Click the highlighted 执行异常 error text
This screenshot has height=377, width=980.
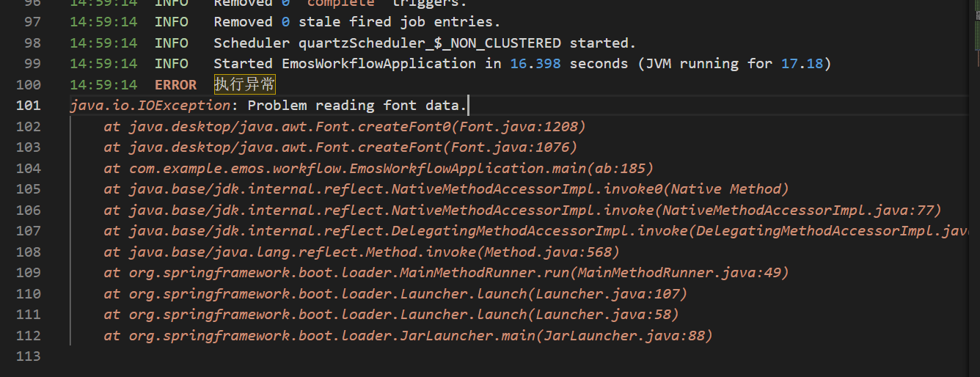pos(245,84)
